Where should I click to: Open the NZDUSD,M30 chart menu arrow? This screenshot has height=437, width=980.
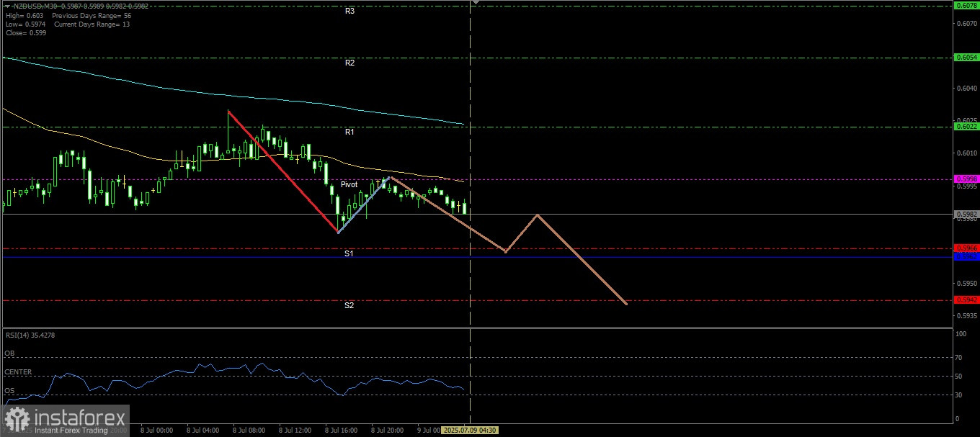(x=6, y=6)
